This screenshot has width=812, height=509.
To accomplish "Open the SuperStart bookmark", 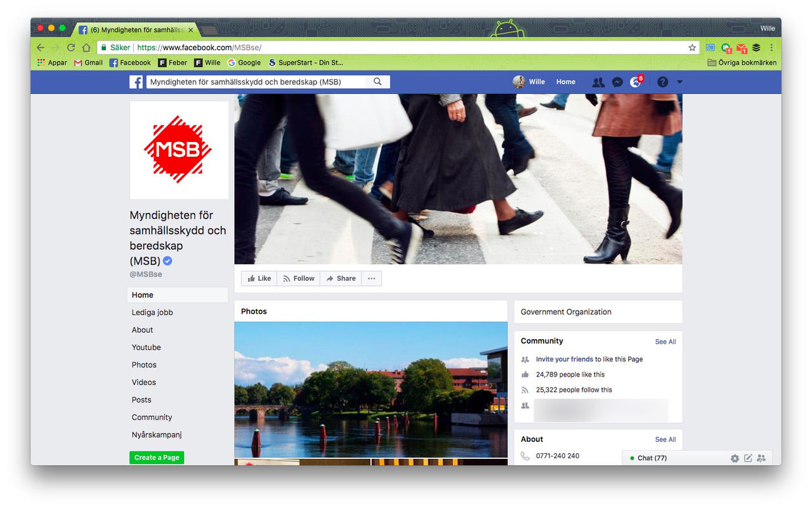I will 306,63.
